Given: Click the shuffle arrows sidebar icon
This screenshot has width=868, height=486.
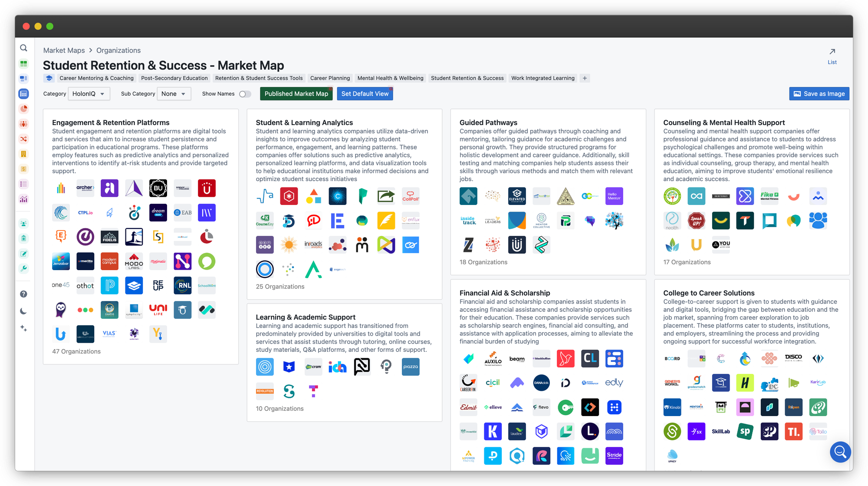Looking at the screenshot, I should [24, 139].
